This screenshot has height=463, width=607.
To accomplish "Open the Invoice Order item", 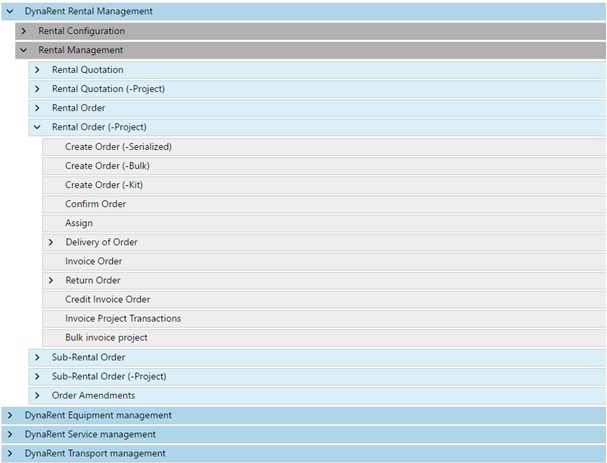I will [x=93, y=261].
